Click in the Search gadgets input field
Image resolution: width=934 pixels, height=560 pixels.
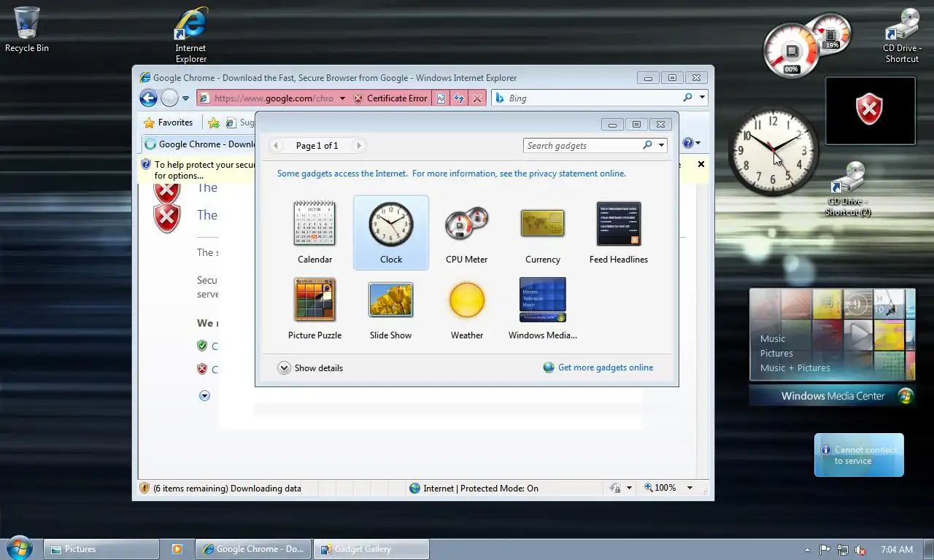tap(582, 145)
